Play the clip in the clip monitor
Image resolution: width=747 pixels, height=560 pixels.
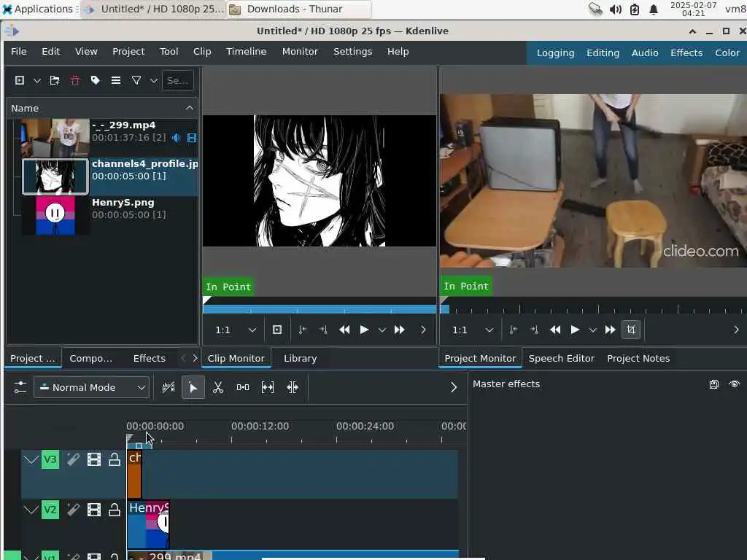click(364, 330)
